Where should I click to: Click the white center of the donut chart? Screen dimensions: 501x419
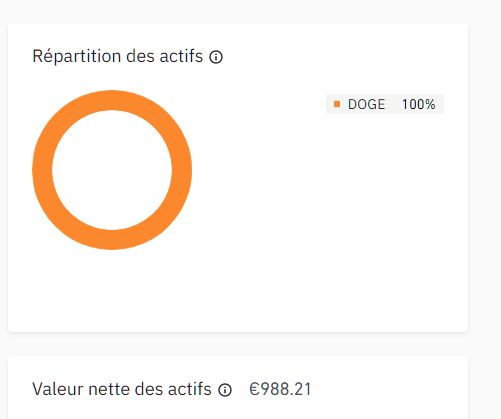[112, 170]
